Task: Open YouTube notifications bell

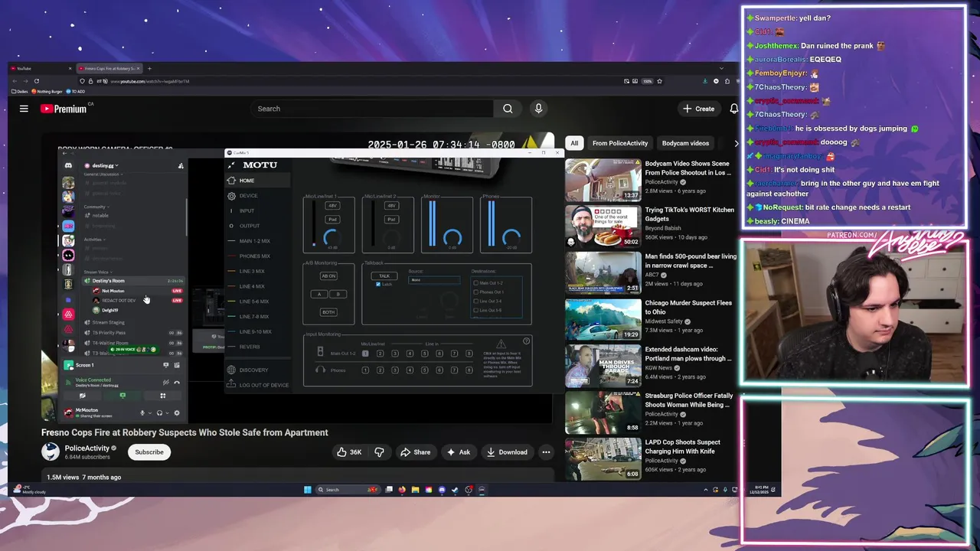Action: point(733,109)
